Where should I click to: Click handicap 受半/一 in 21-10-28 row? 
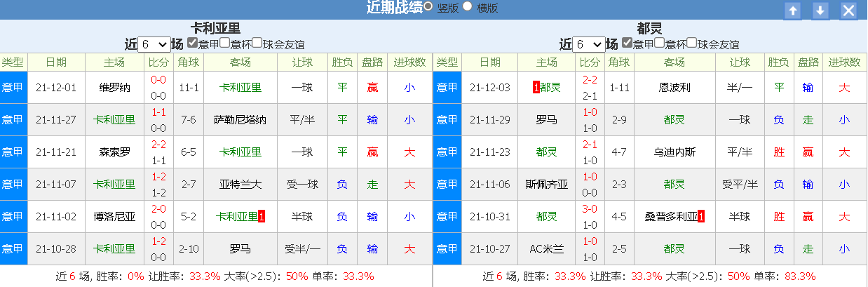click(302, 249)
